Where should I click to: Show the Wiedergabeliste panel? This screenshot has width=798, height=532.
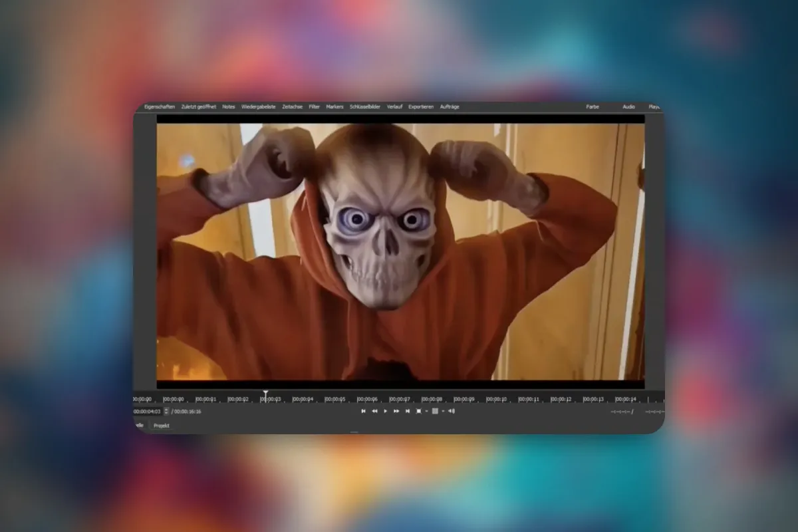259,106
